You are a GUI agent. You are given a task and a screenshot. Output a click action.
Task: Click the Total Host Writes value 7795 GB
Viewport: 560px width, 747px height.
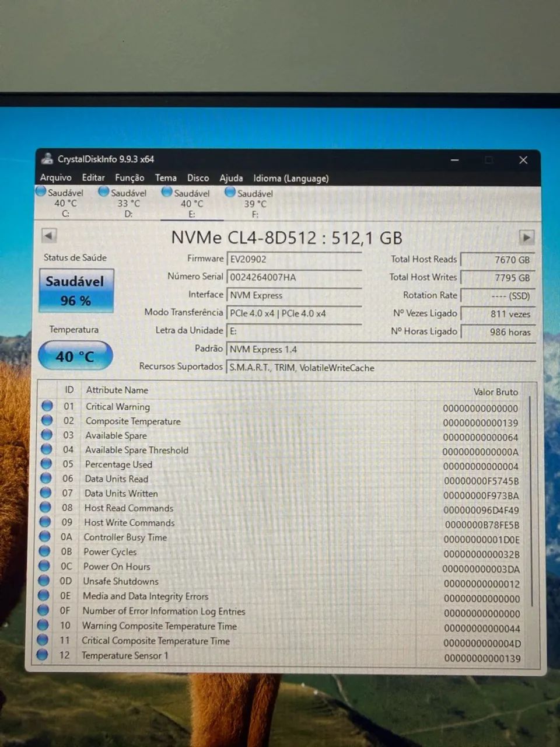498,278
